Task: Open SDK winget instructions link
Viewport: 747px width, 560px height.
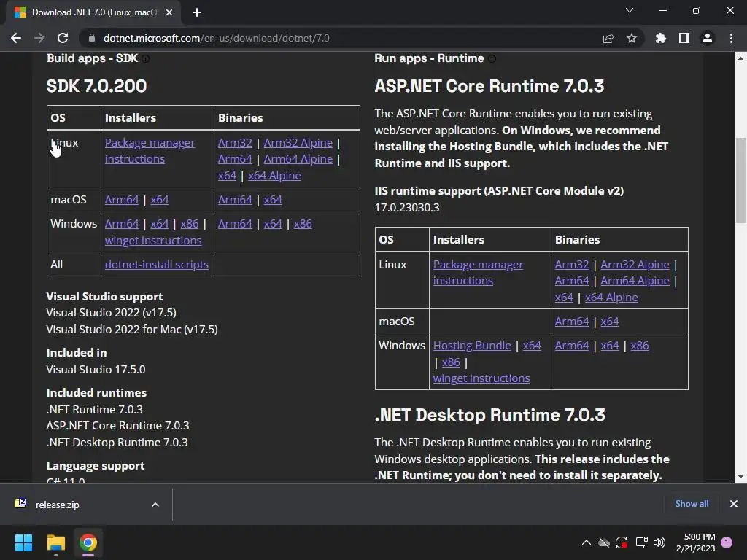Action: (153, 241)
